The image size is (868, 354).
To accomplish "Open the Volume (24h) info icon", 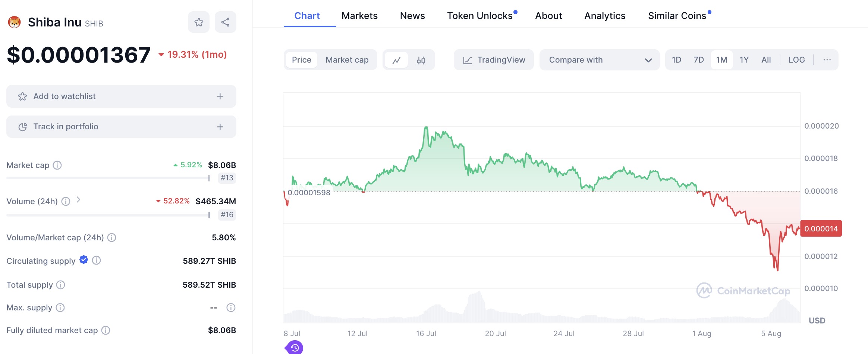I will [66, 202].
